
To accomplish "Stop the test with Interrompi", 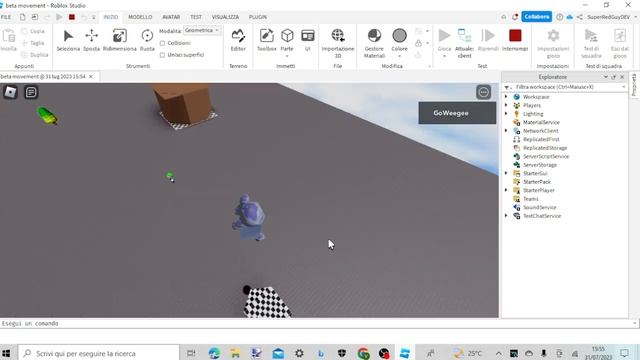I will (x=515, y=40).
